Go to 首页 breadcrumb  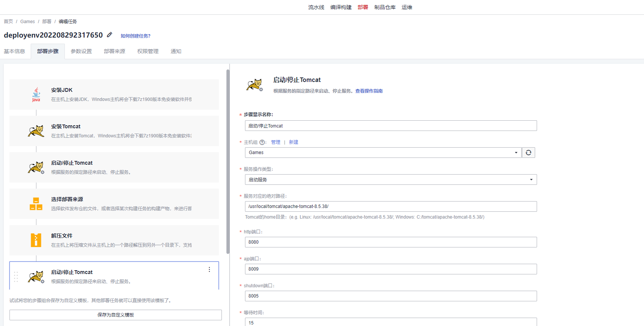pyautogui.click(x=8, y=22)
